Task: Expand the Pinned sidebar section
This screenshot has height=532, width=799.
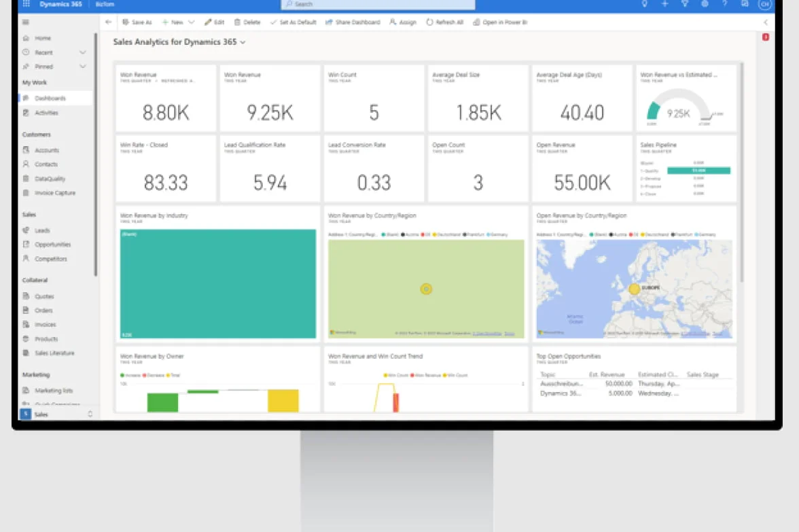Action: (x=82, y=67)
